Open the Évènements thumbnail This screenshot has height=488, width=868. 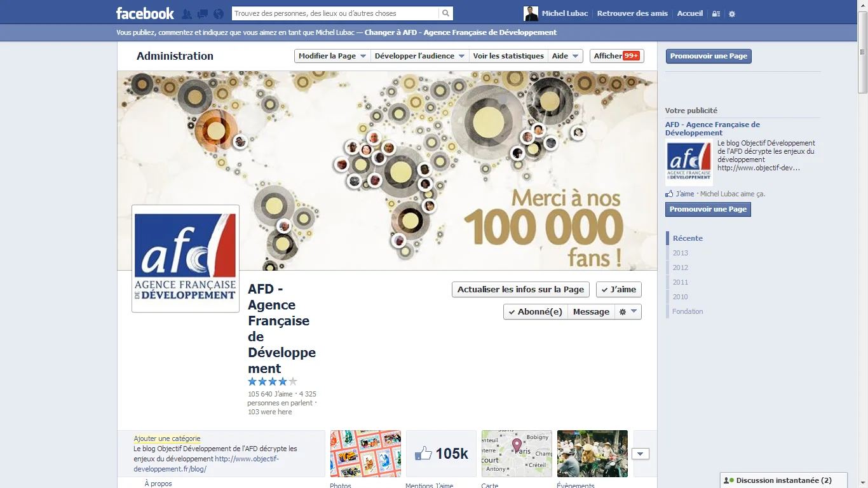pyautogui.click(x=592, y=454)
